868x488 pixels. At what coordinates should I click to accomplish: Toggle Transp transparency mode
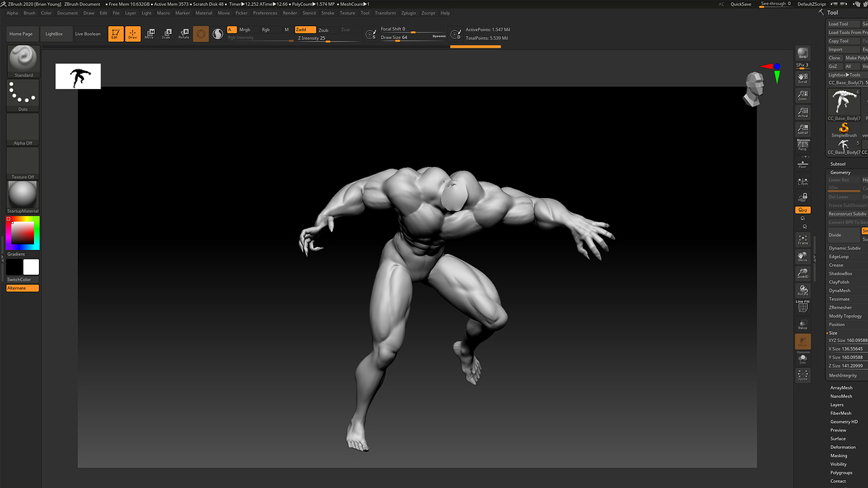(x=802, y=324)
